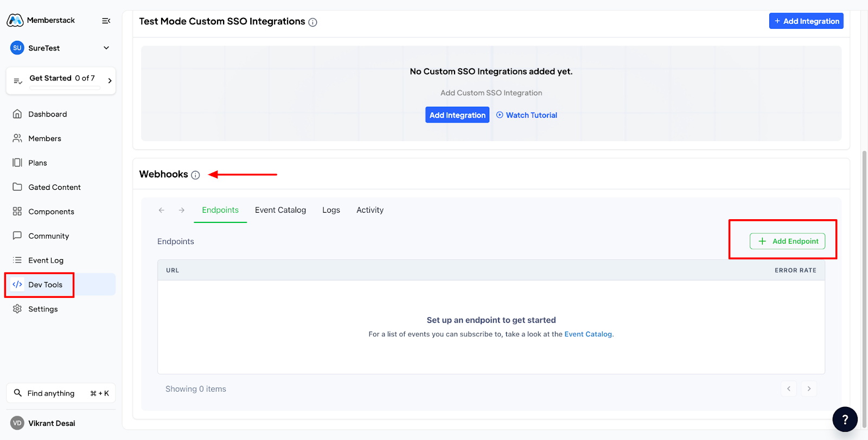Image resolution: width=868 pixels, height=440 pixels.
Task: Click the Showing 0 items text
Action: 196,389
